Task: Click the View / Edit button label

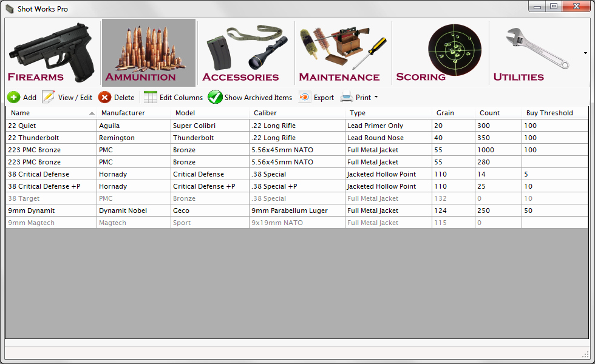Action: point(75,98)
